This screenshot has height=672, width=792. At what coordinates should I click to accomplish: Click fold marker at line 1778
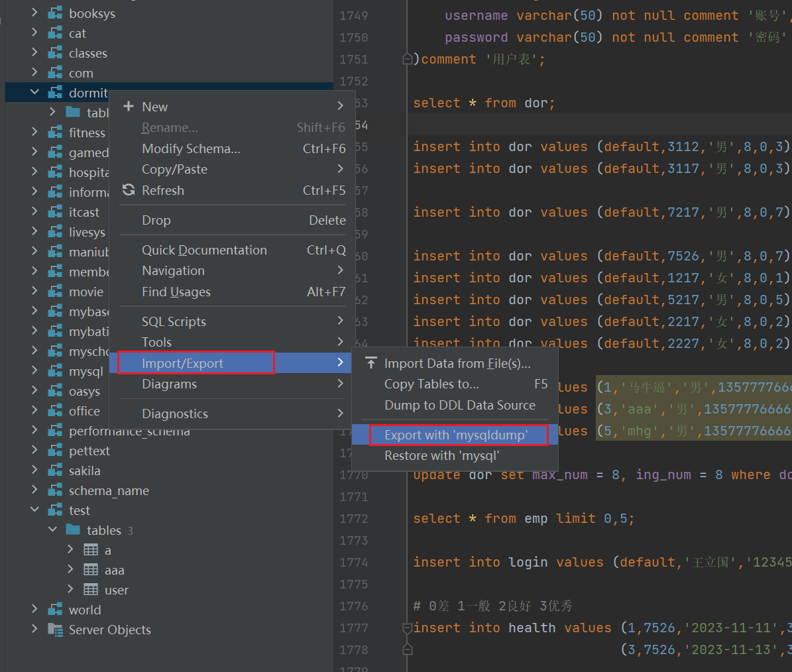point(407,649)
